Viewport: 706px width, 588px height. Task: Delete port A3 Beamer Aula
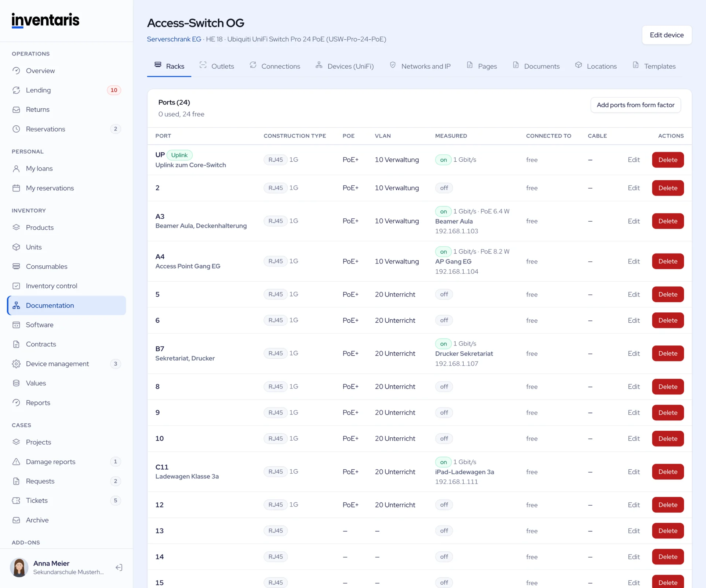pyautogui.click(x=668, y=221)
